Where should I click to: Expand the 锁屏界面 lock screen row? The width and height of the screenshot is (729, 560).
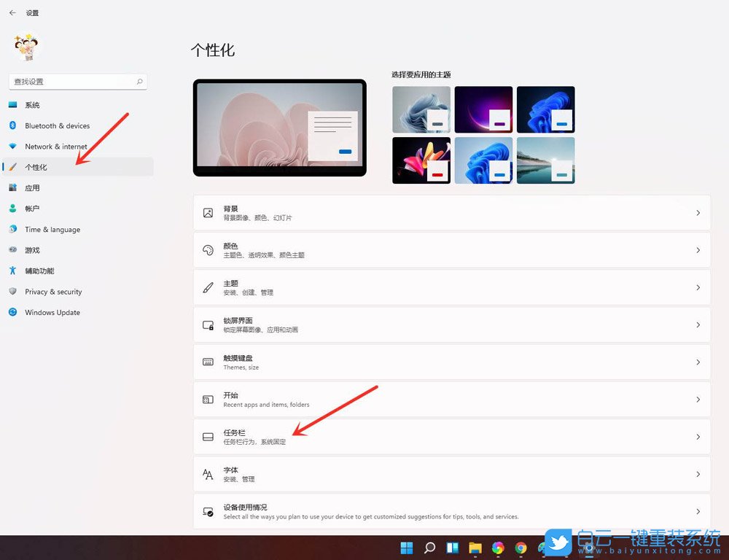pyautogui.click(x=452, y=324)
